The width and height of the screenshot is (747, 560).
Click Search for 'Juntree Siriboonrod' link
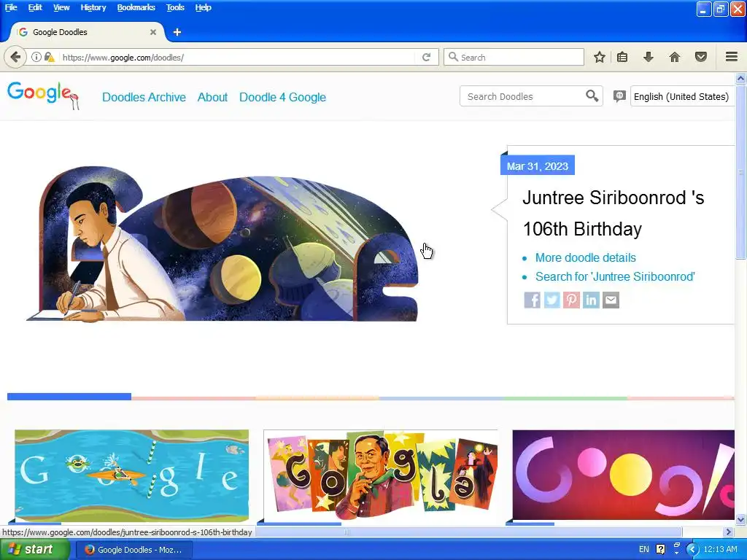(x=615, y=276)
